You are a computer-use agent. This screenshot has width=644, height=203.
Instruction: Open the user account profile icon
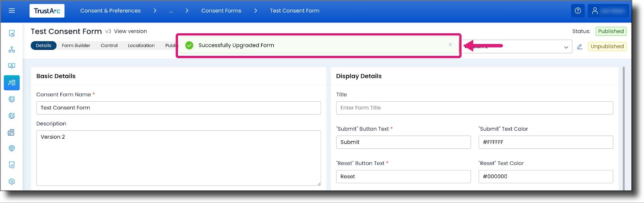pos(595,11)
